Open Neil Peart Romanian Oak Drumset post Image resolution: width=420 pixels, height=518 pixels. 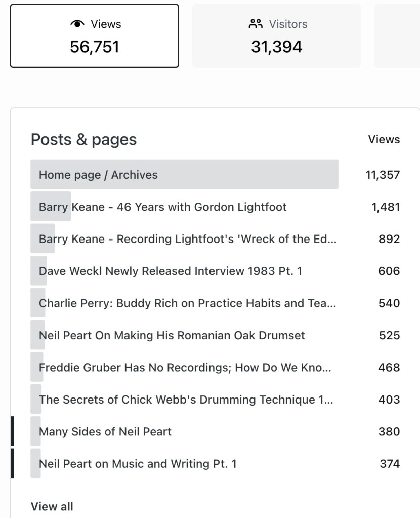click(x=172, y=335)
